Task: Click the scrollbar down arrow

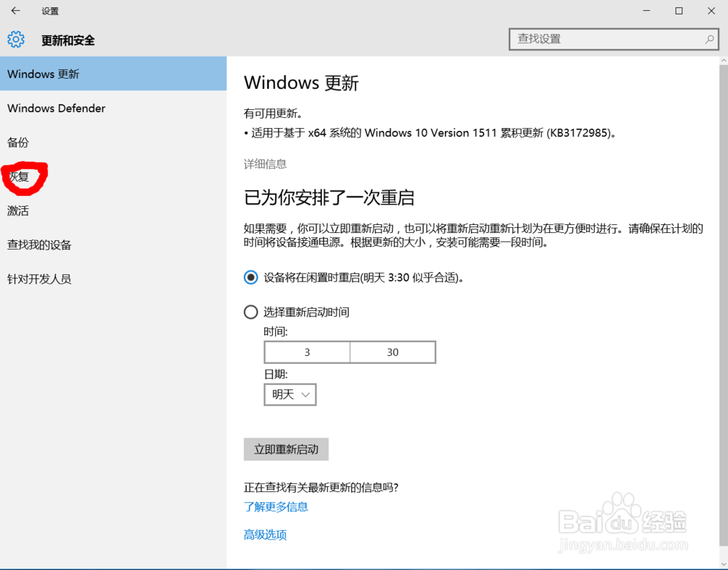Action: click(724, 564)
